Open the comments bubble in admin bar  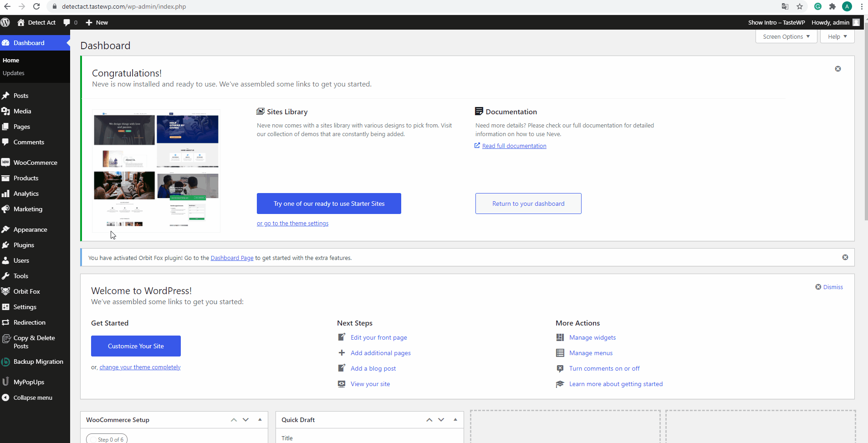coord(70,22)
